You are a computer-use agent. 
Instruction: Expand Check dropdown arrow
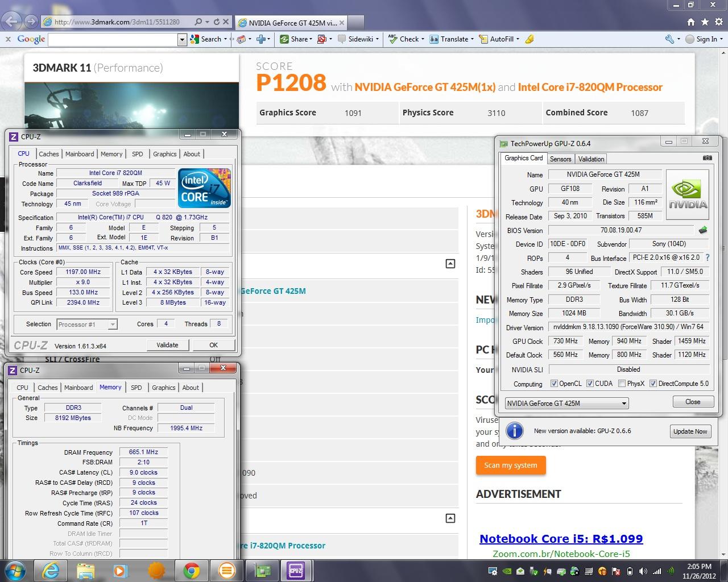(x=423, y=39)
